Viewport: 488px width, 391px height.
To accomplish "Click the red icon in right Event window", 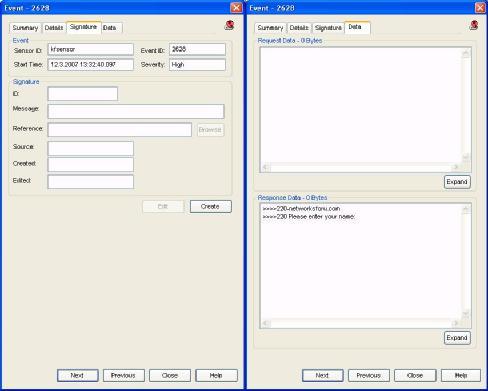I will 474,25.
